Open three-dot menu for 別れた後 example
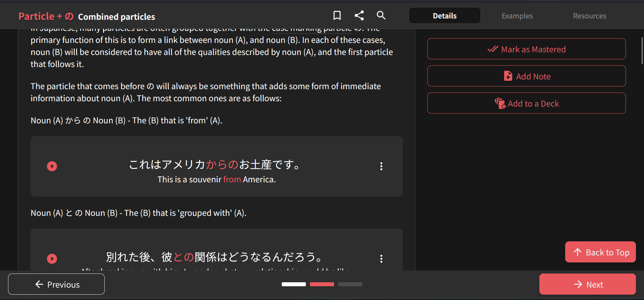This screenshot has width=644, height=300. click(x=381, y=259)
